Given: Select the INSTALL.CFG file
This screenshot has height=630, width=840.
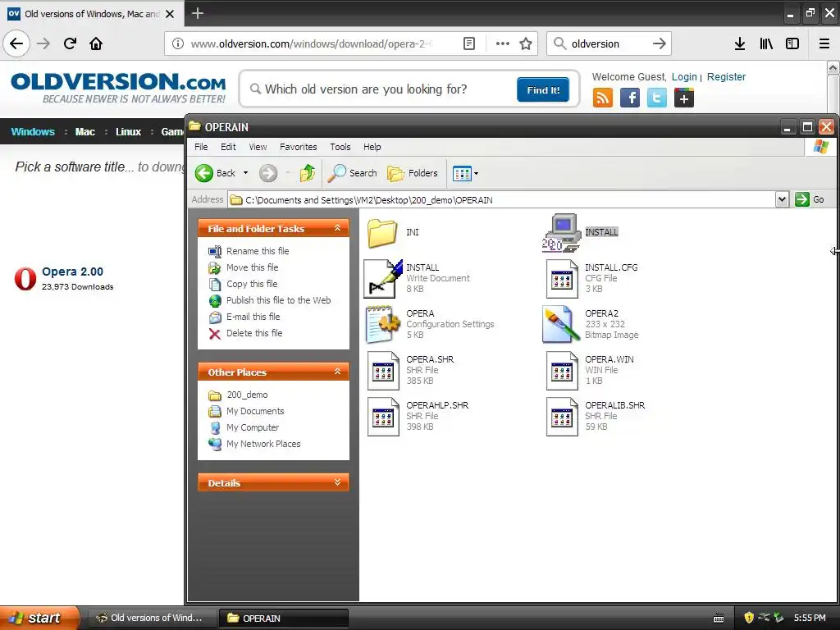Looking at the screenshot, I should (x=562, y=279).
